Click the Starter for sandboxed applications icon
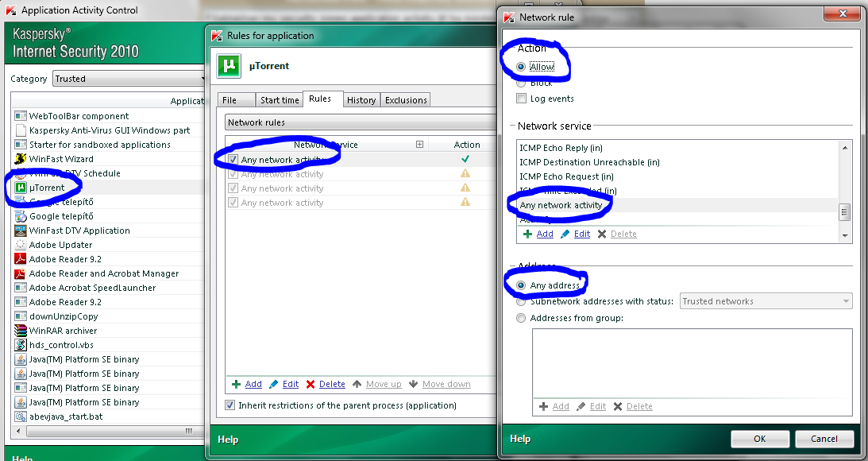Screen dimensions: 868x461 pos(21,145)
